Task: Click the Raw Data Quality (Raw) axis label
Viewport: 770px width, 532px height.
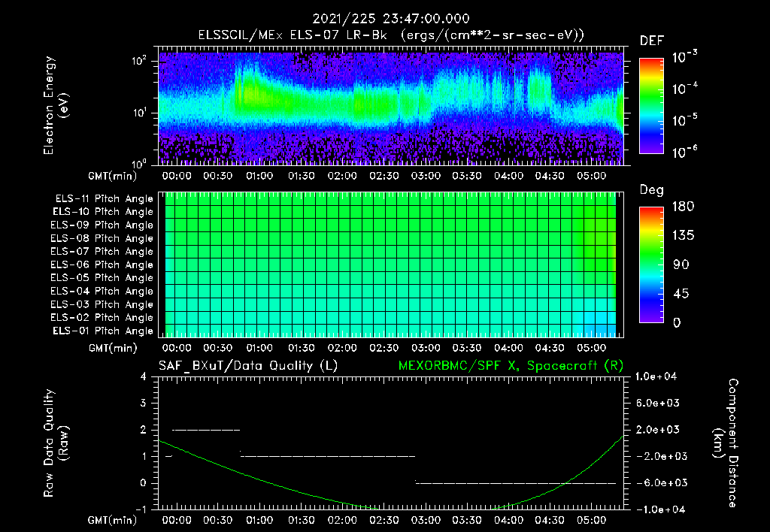Action: (56, 443)
